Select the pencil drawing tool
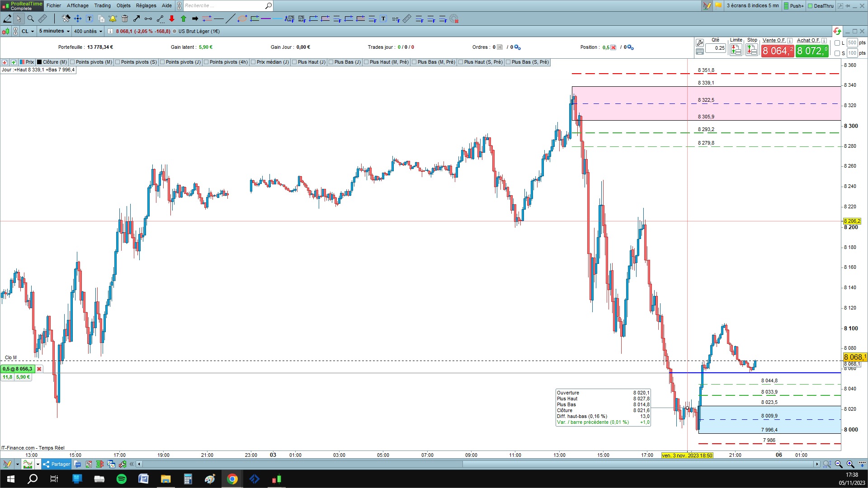 coord(7,19)
